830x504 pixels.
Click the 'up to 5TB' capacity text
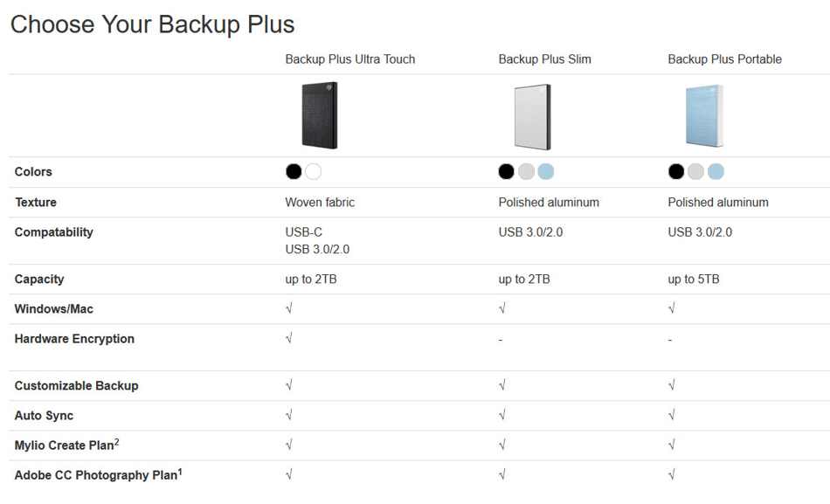point(694,279)
